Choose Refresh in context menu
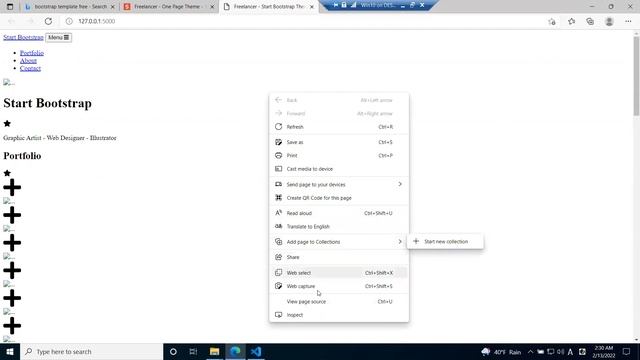Viewport: 640px width, 360px height. point(339,127)
